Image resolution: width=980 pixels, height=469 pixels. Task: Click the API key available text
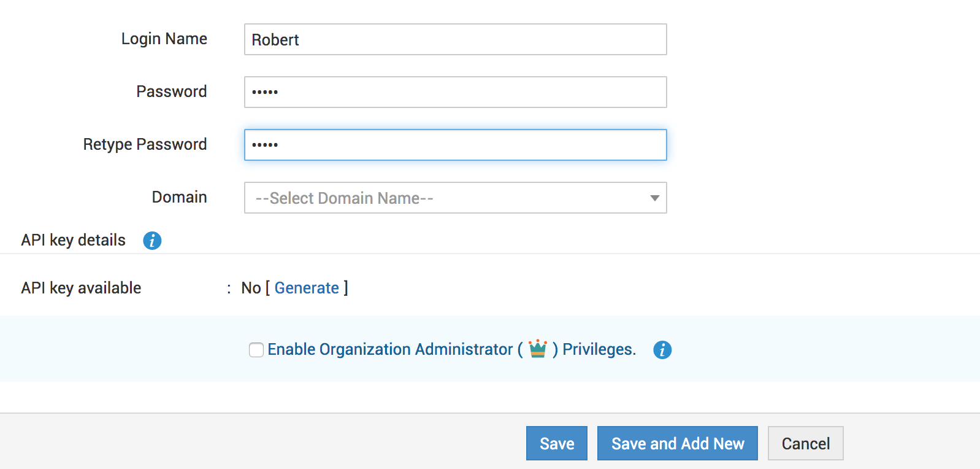click(x=81, y=288)
